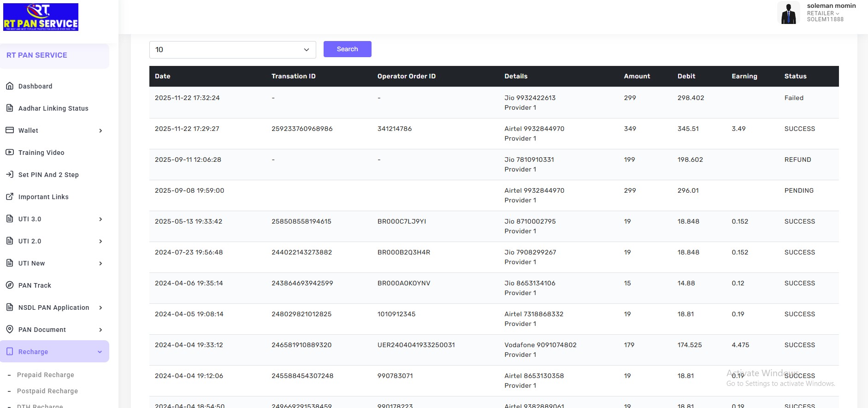Open Prepaid Recharge submenu item
The width and height of the screenshot is (868, 408).
[45, 375]
